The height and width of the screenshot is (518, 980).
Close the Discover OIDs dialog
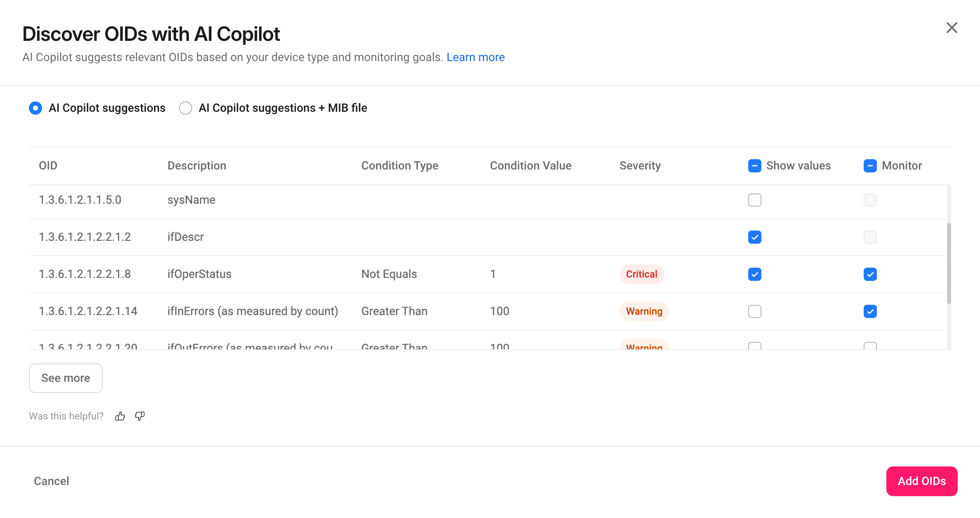(952, 28)
